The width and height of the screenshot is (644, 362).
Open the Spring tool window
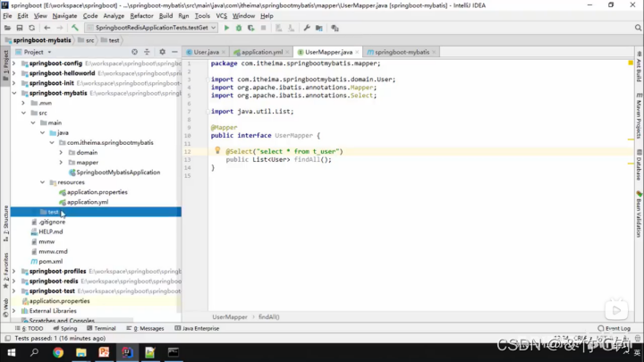click(x=65, y=328)
